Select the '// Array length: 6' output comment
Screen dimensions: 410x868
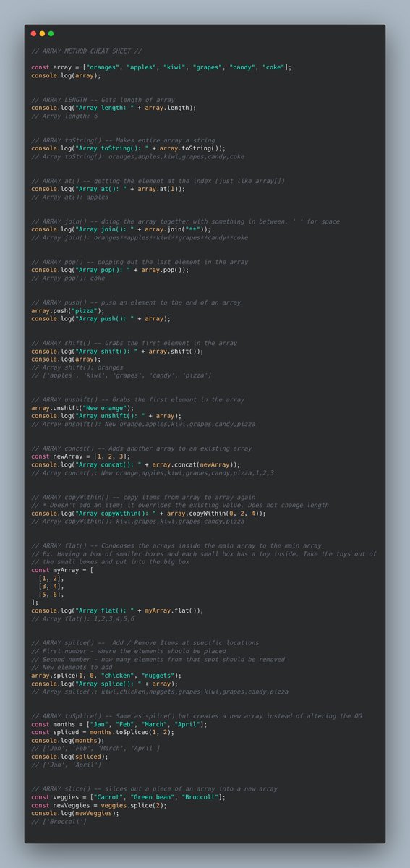(x=64, y=116)
